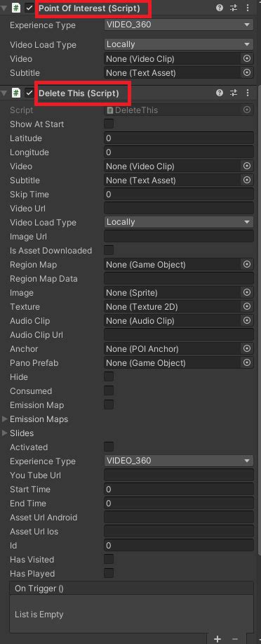This screenshot has height=644, width=261.
Task: Expand the Slides list
Action: point(4,433)
